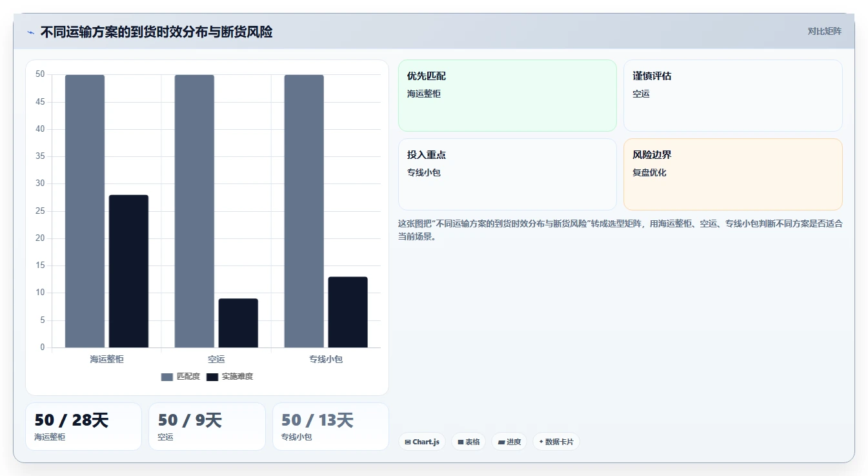Click the 表格 tag

pyautogui.click(x=469, y=442)
